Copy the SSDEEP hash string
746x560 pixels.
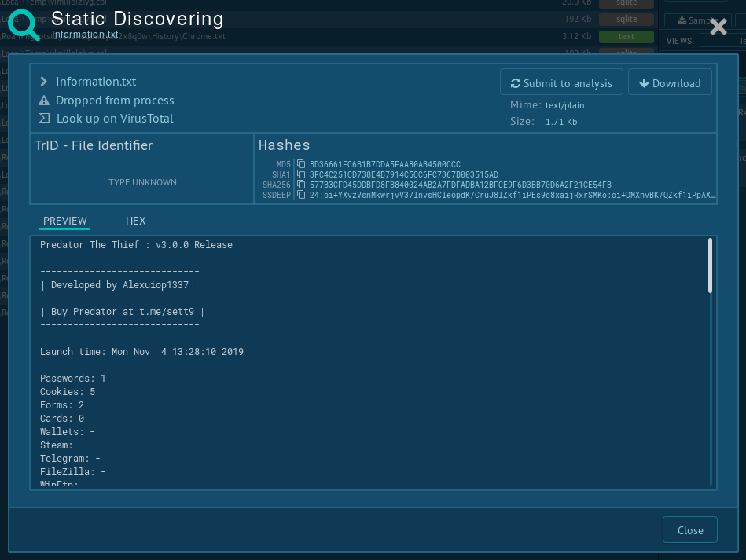pyautogui.click(x=301, y=195)
